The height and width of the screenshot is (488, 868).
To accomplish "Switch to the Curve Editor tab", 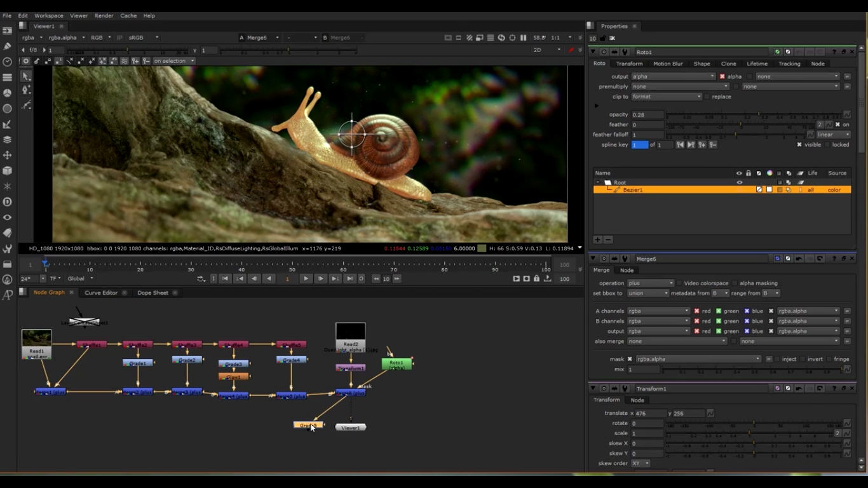I will (x=101, y=293).
